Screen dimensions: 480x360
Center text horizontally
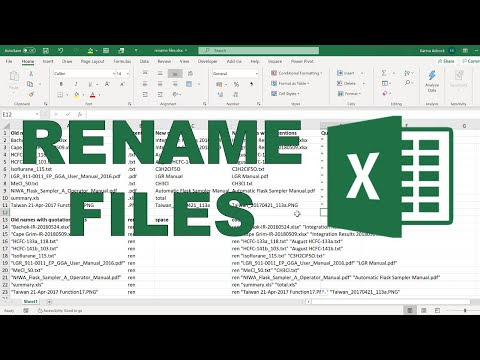[160, 84]
